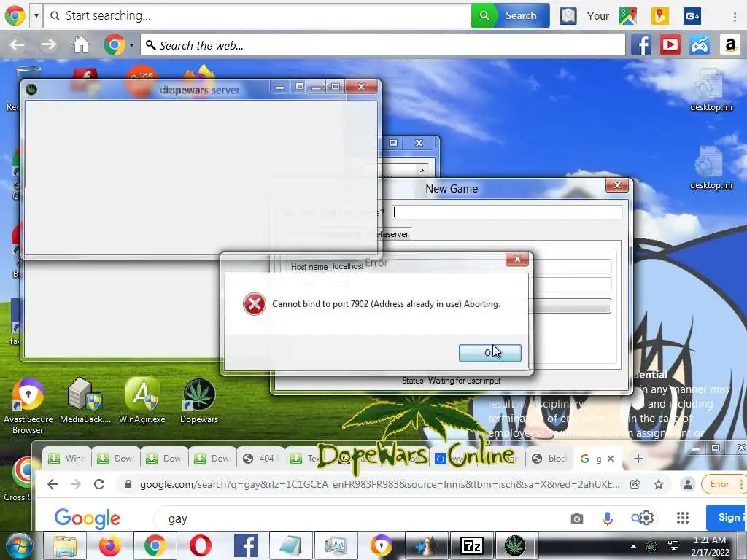Click the blue 'Sign in' button
This screenshot has height=560, width=747.
[726, 518]
